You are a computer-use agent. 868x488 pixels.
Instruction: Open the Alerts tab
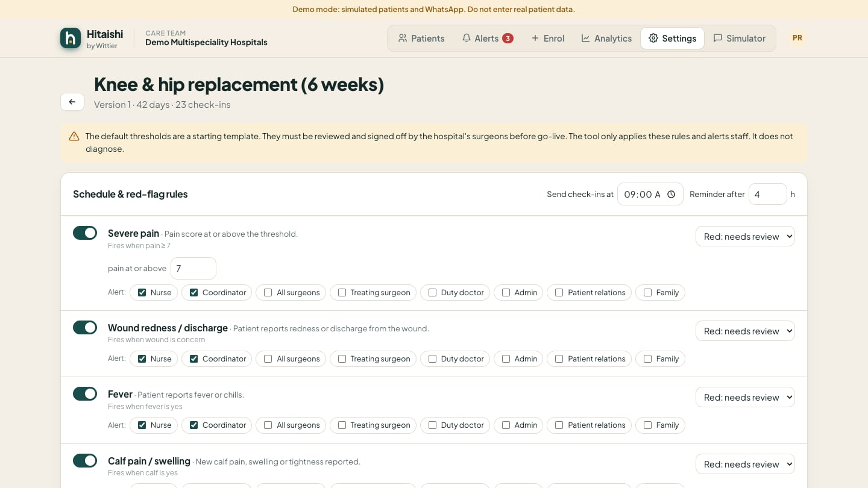[x=488, y=39]
